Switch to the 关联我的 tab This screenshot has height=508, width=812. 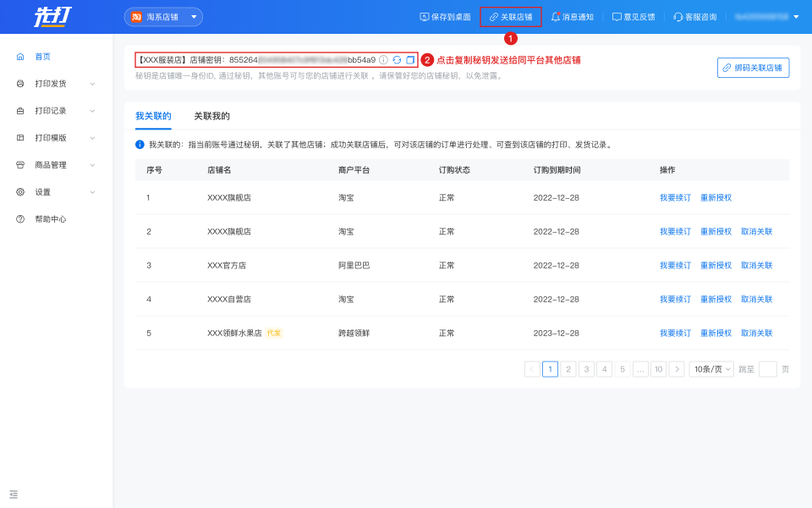pyautogui.click(x=211, y=116)
